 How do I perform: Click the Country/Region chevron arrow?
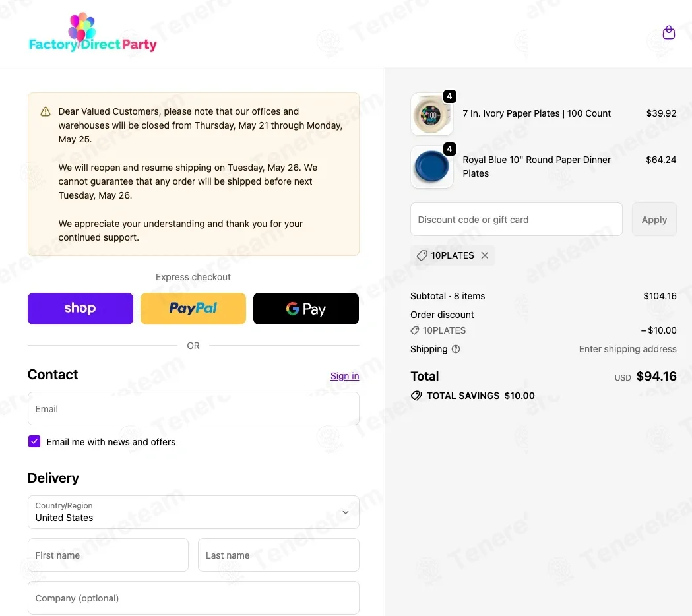pos(346,512)
